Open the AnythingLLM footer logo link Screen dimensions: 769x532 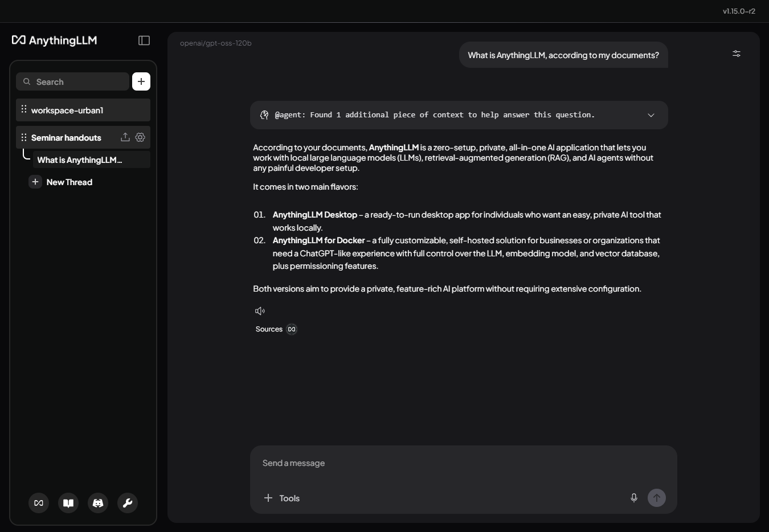(39, 503)
